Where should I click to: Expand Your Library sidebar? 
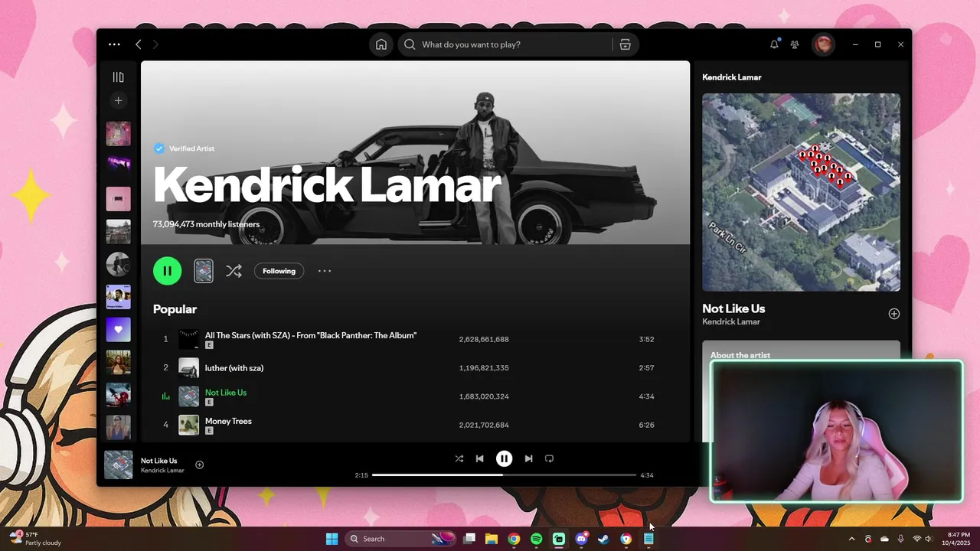pos(118,77)
